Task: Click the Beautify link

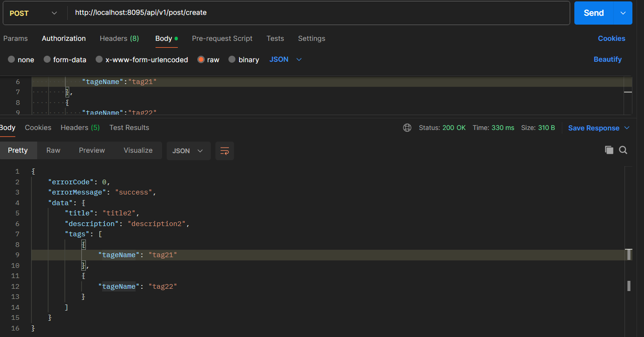Action: coord(607,59)
